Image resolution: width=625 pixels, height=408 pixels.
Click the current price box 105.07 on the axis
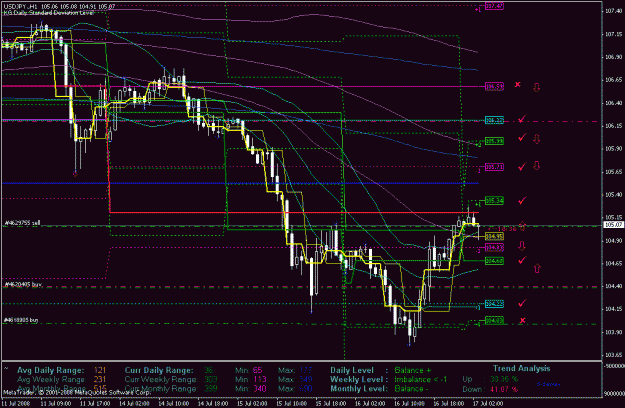click(x=613, y=225)
